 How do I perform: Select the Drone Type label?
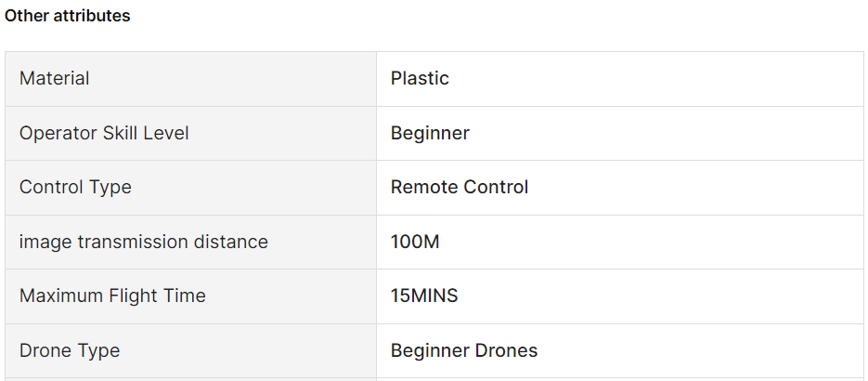(x=70, y=350)
